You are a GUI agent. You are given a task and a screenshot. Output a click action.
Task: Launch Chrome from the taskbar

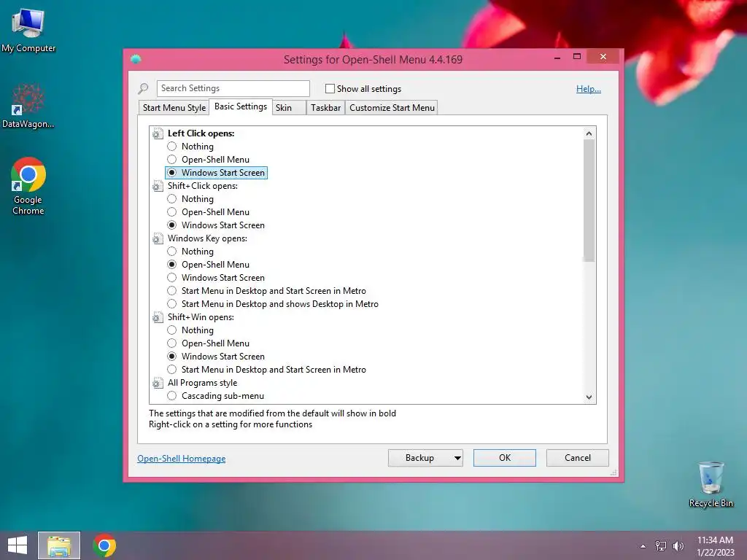point(104,545)
